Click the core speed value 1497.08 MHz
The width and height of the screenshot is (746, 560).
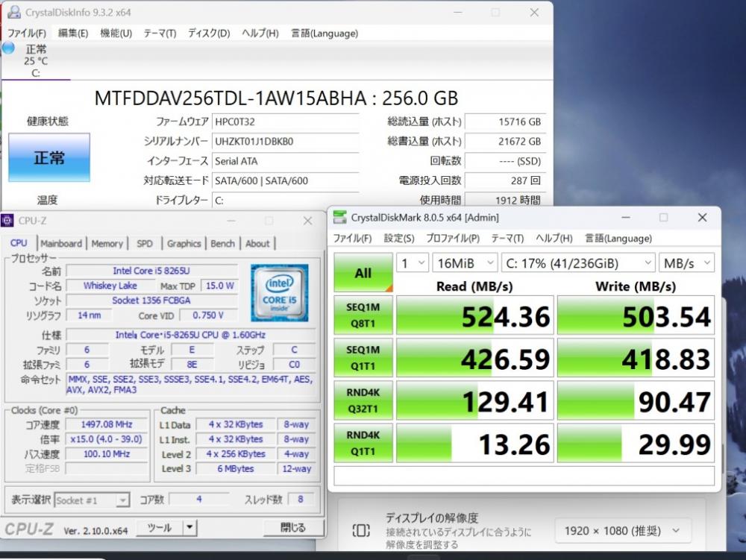pos(107,424)
